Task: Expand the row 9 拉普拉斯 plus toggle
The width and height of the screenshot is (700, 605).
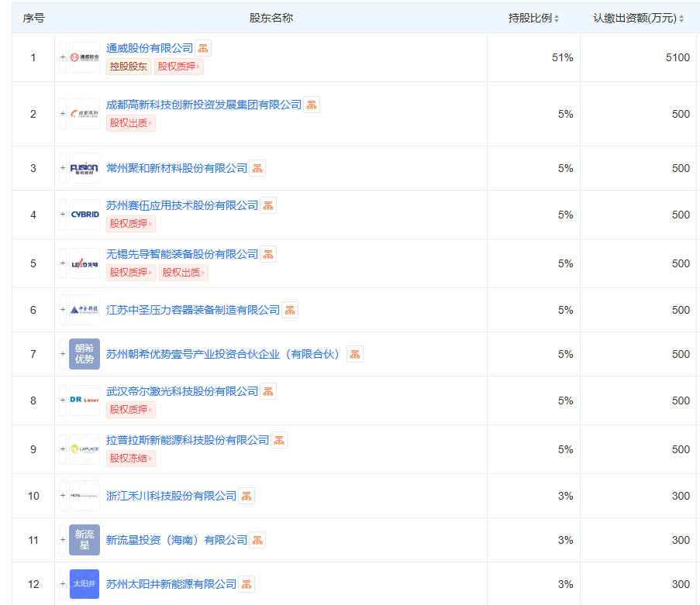Action: [x=63, y=449]
